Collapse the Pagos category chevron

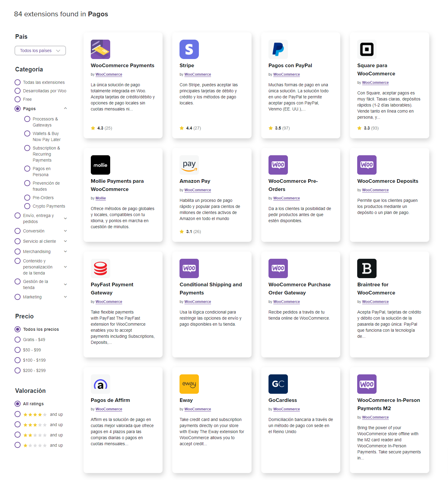click(65, 108)
